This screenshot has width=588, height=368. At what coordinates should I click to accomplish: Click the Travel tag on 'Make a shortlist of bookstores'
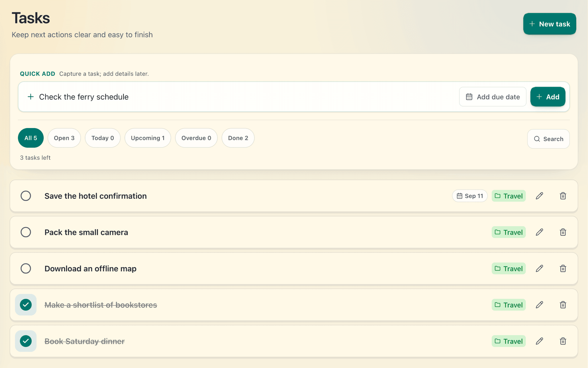[x=509, y=305]
